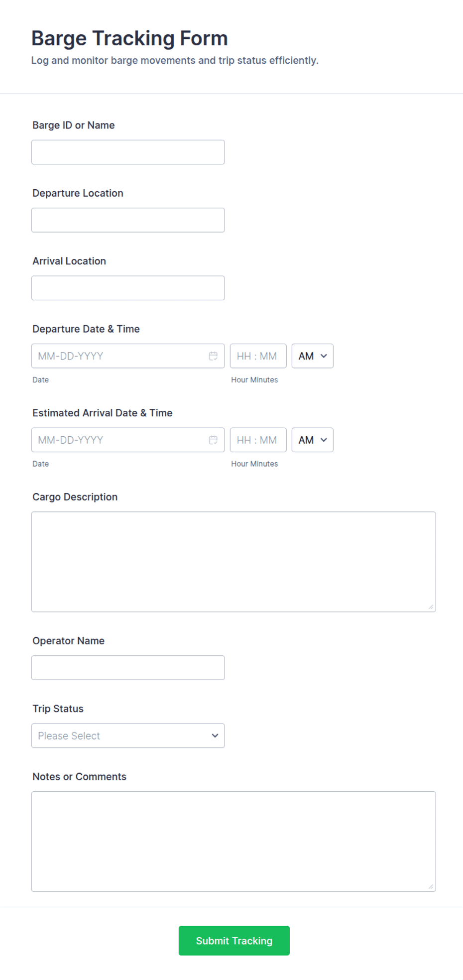
Task: Click the Trip Status field label
Action: pyautogui.click(x=58, y=709)
